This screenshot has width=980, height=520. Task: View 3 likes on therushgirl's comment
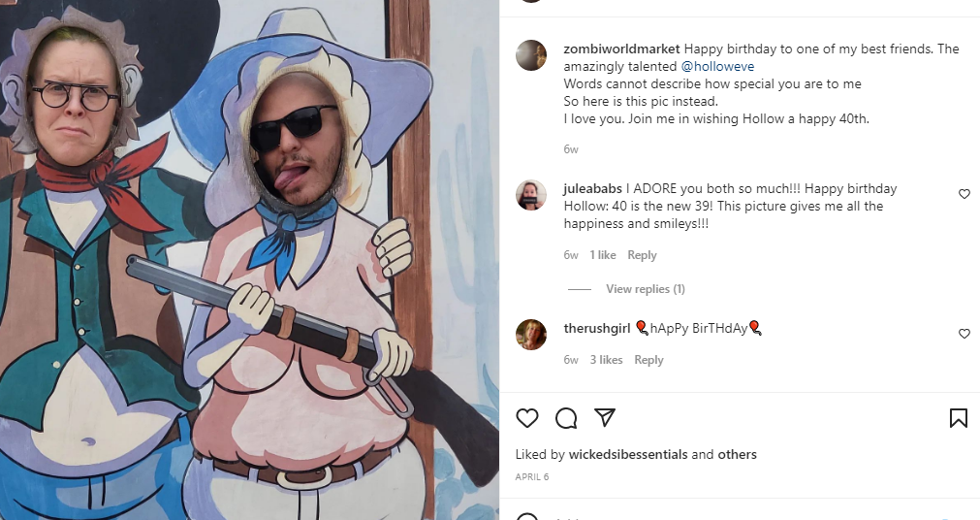click(x=606, y=360)
